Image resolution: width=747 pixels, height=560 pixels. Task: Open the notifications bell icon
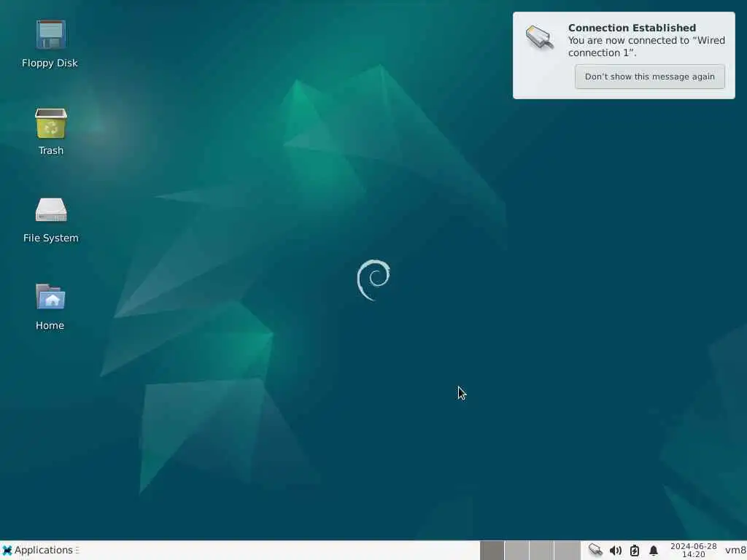654,551
